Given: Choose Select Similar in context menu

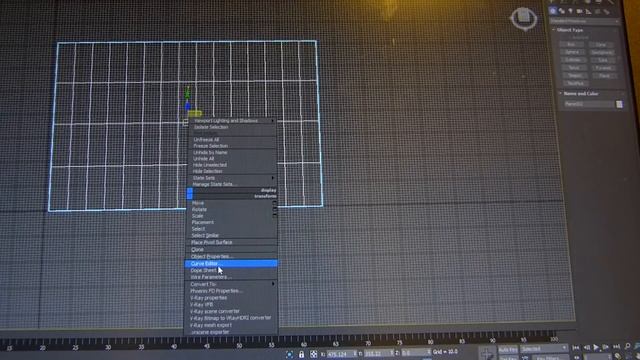Looking at the screenshot, I should pos(232,236).
